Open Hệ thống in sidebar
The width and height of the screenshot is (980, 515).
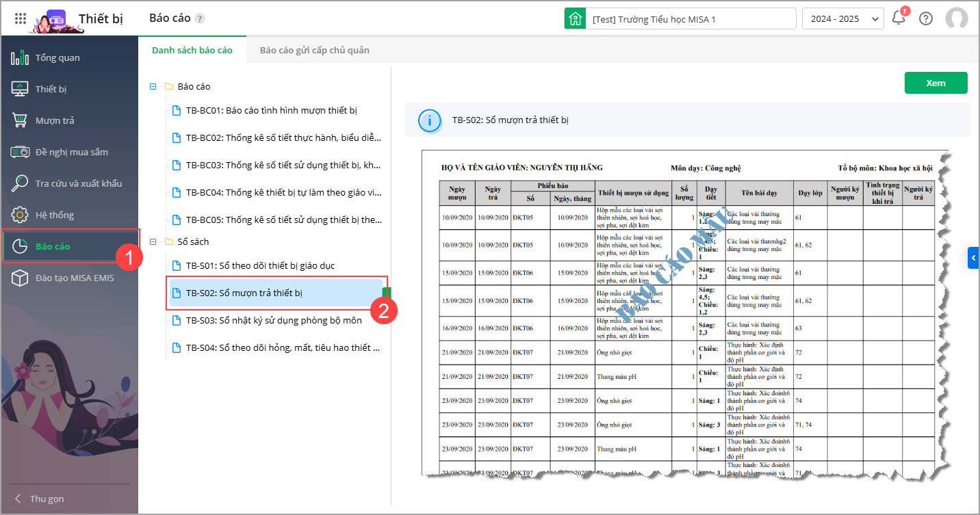coord(69,215)
